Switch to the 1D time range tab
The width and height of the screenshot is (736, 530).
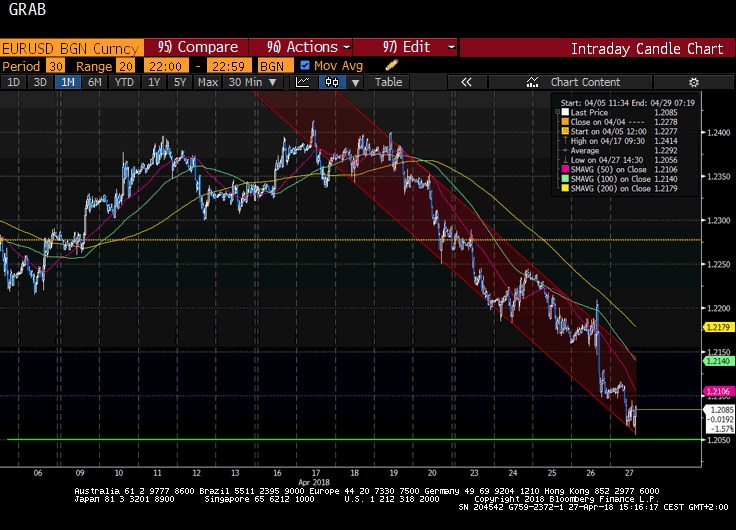click(13, 82)
